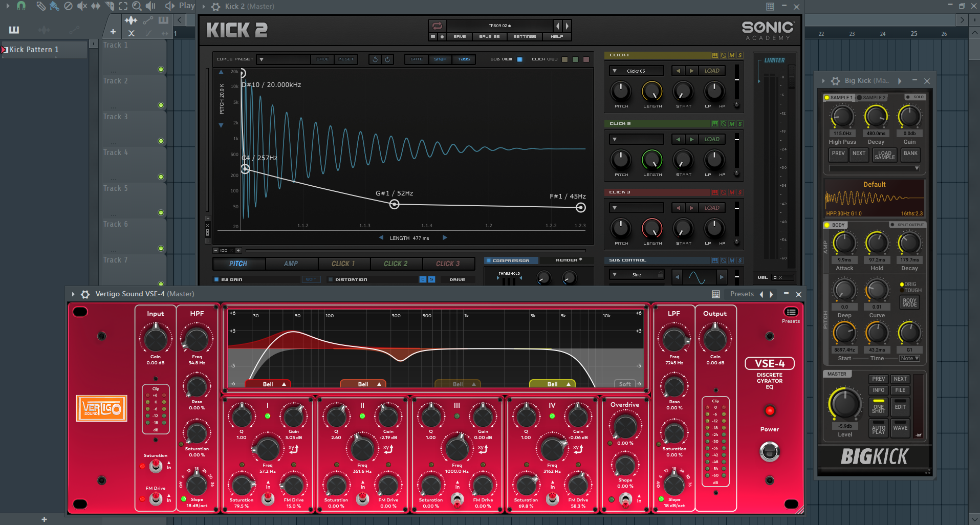Click the play/pause speaker icon in playlist toolbar
Screen dimensions: 980x525
point(150,6)
